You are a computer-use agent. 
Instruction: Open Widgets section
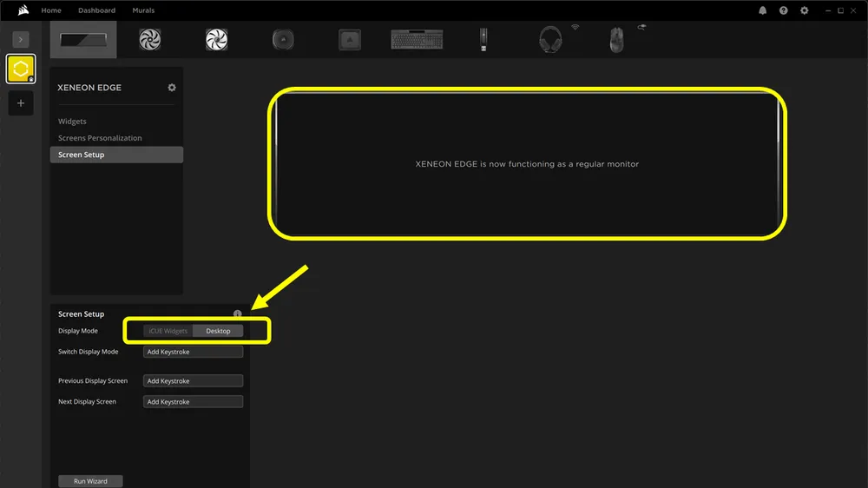pos(72,122)
